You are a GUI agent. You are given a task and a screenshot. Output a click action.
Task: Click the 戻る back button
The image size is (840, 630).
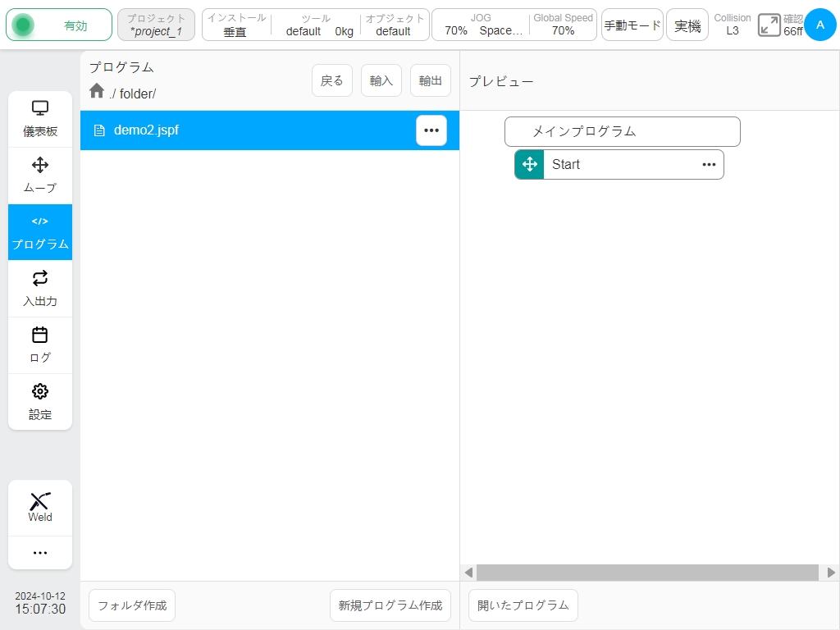coord(332,80)
